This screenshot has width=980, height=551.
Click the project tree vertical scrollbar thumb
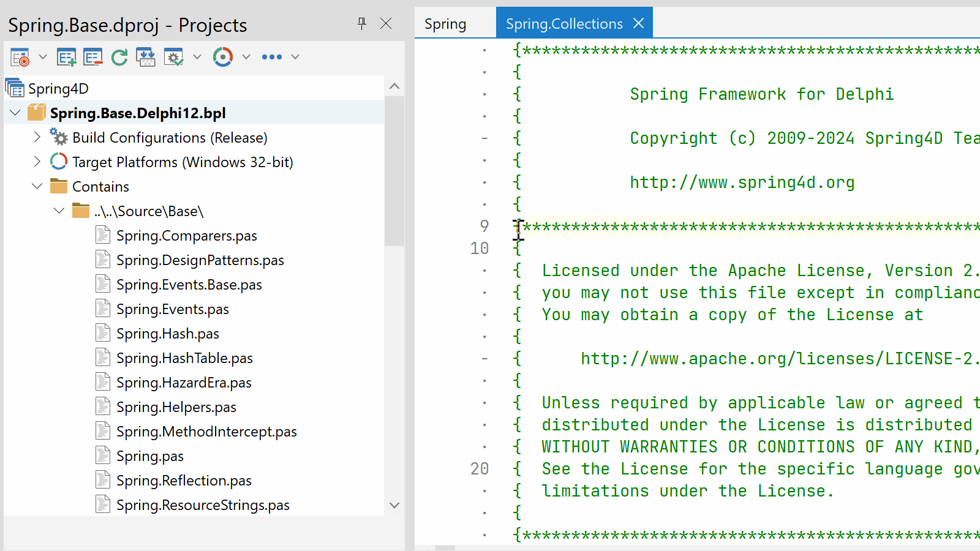(x=394, y=171)
